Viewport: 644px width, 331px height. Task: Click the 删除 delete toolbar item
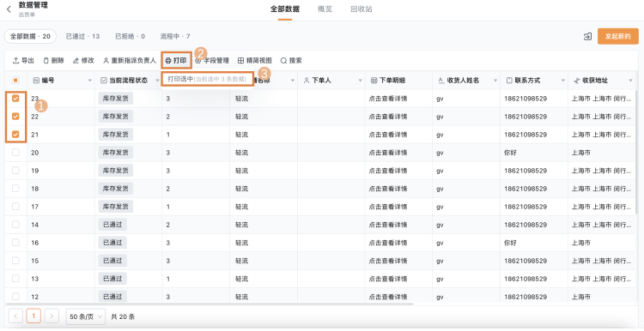pos(54,61)
